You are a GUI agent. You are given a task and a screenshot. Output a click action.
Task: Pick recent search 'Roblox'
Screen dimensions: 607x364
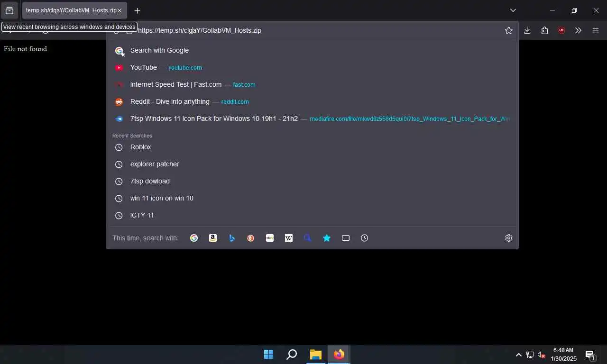tap(313, 147)
